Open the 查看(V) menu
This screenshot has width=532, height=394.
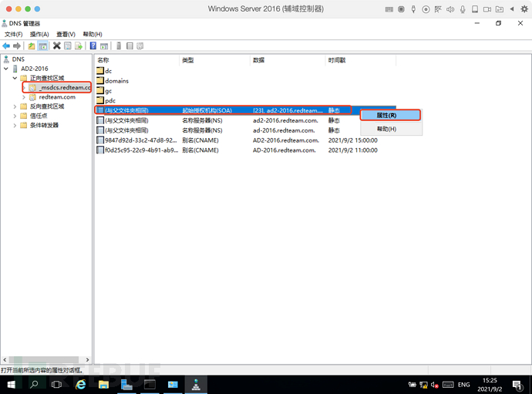[66, 34]
